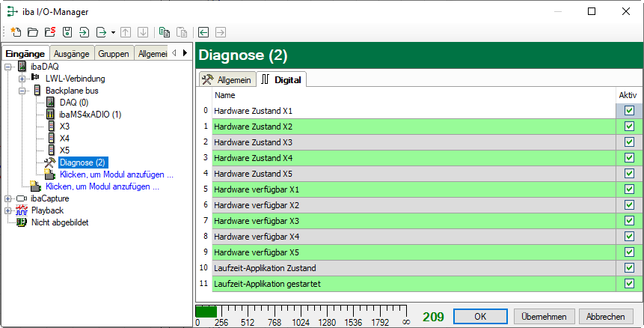644x328 pixels.
Task: Click the Hardware verfügbar X5 name cell
Action: (414, 252)
